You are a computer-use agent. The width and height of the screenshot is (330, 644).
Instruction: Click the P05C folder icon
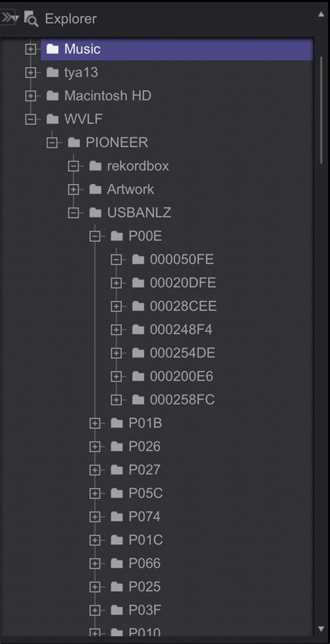(117, 493)
